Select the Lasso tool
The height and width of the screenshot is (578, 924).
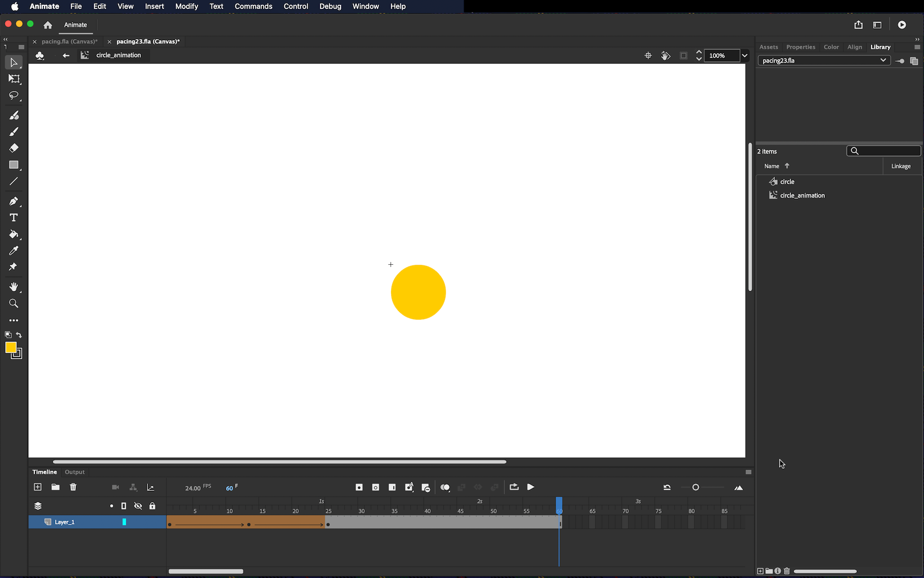click(14, 96)
